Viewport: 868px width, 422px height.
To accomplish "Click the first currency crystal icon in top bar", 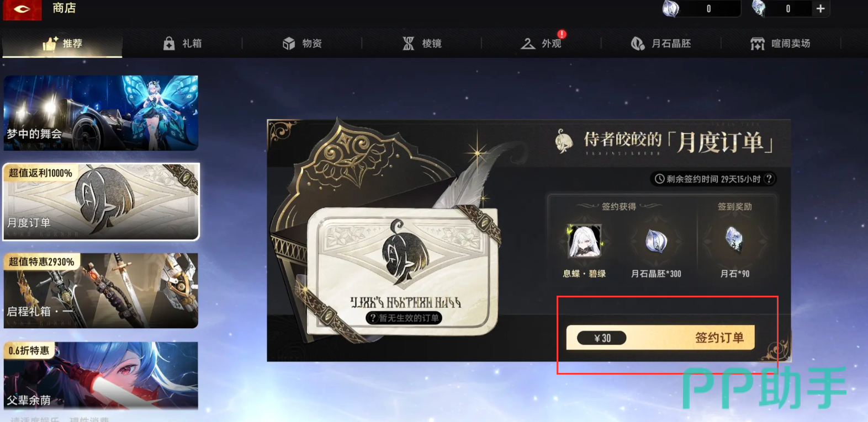I will pyautogui.click(x=671, y=8).
